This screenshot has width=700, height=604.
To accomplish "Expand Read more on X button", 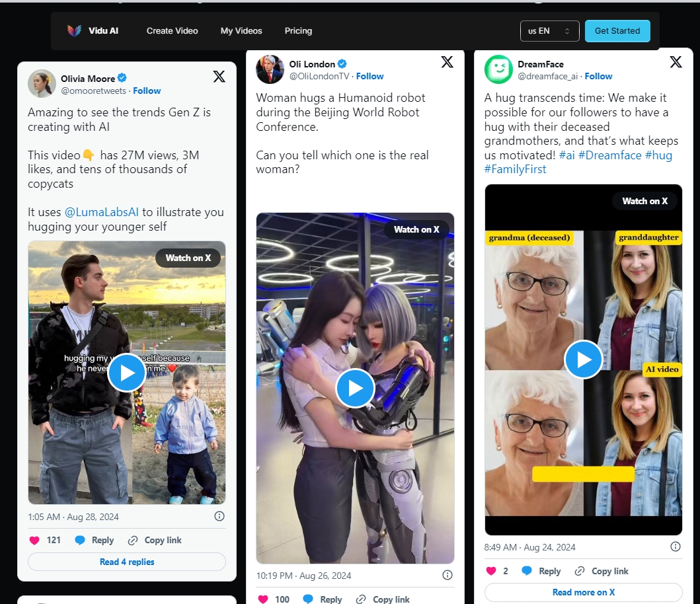I will tap(583, 592).
